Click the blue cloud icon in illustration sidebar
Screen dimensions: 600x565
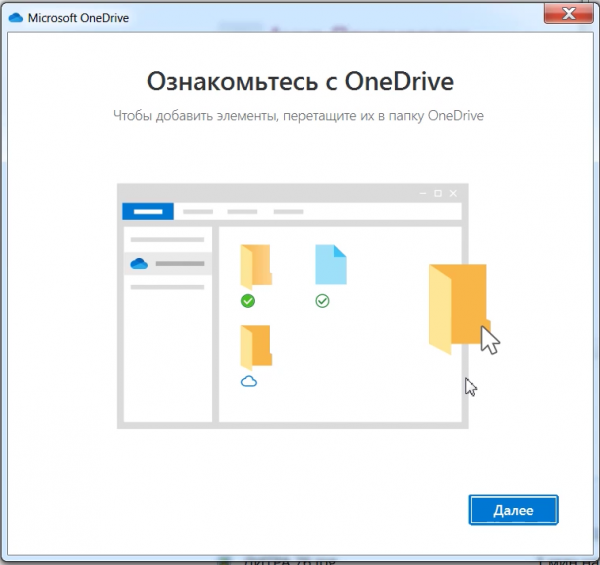click(x=139, y=264)
